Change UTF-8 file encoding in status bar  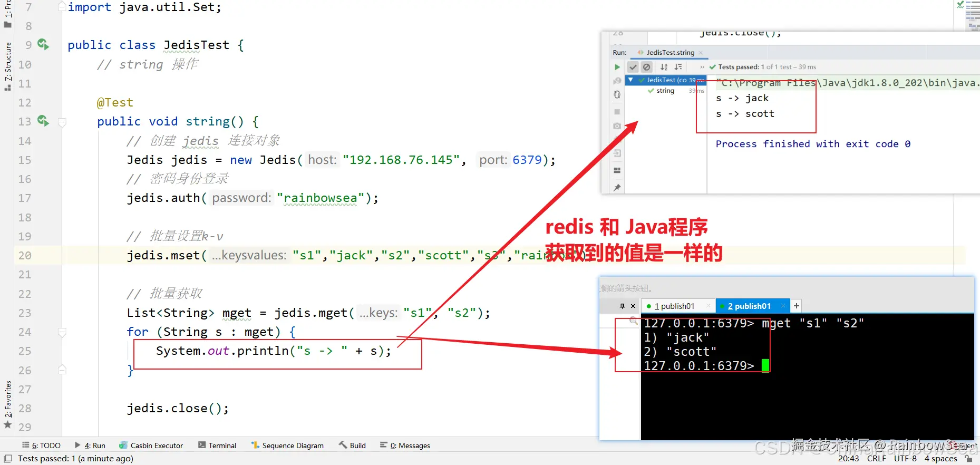[x=905, y=459]
